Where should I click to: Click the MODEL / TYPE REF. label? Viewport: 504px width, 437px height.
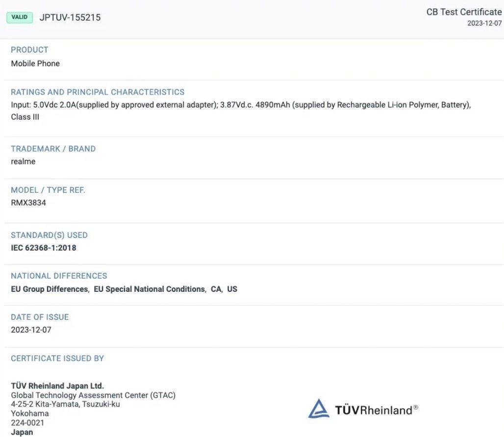pyautogui.click(x=48, y=190)
